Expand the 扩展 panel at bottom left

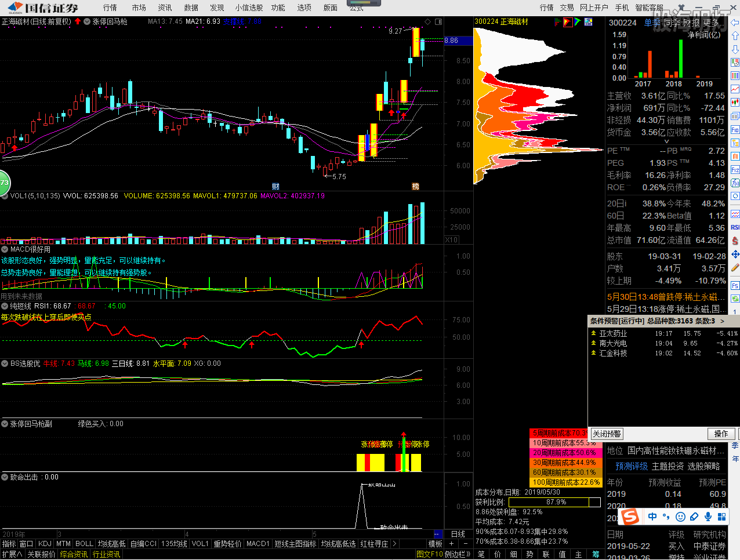point(12,554)
